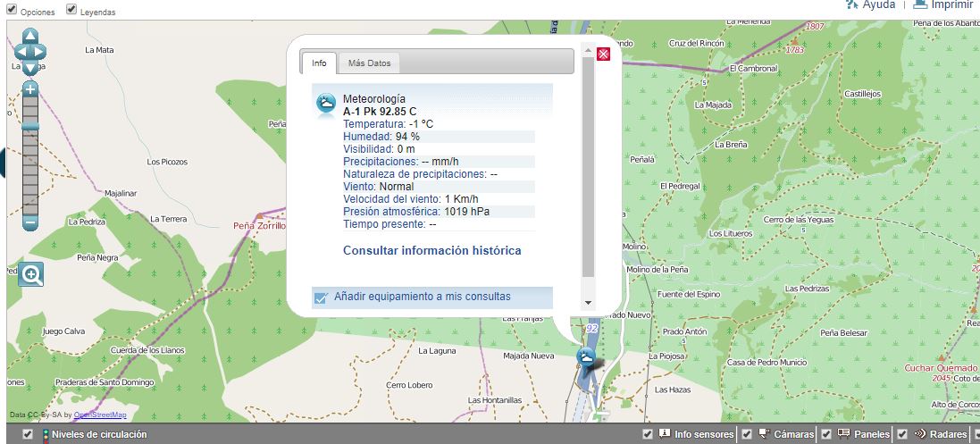Click the Precipitaciones -- mm/h row

click(439, 162)
